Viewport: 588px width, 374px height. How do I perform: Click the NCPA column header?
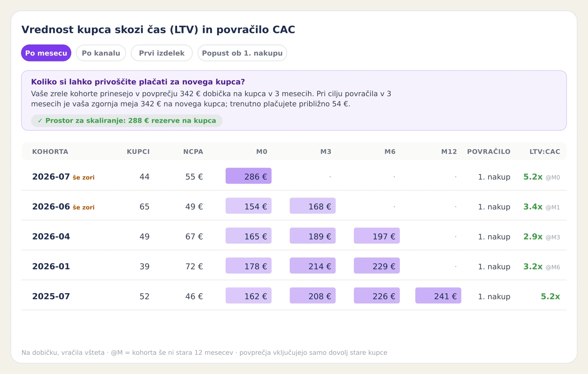[x=193, y=152]
